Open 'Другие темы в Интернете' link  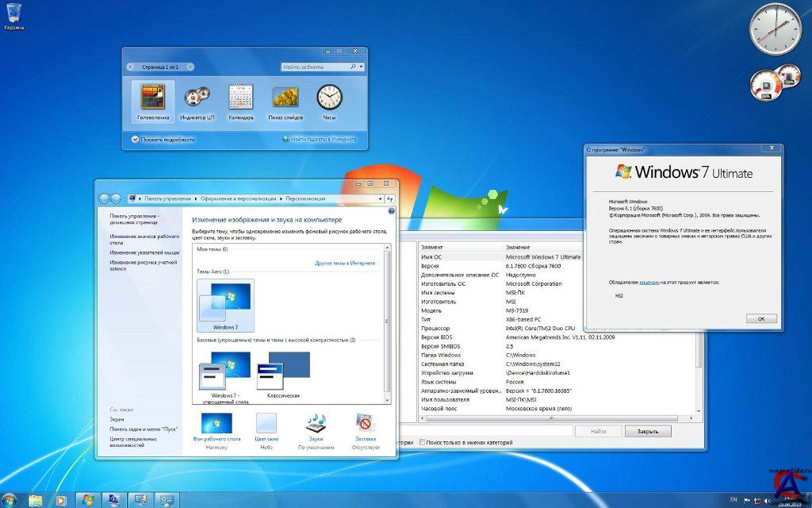point(345,262)
